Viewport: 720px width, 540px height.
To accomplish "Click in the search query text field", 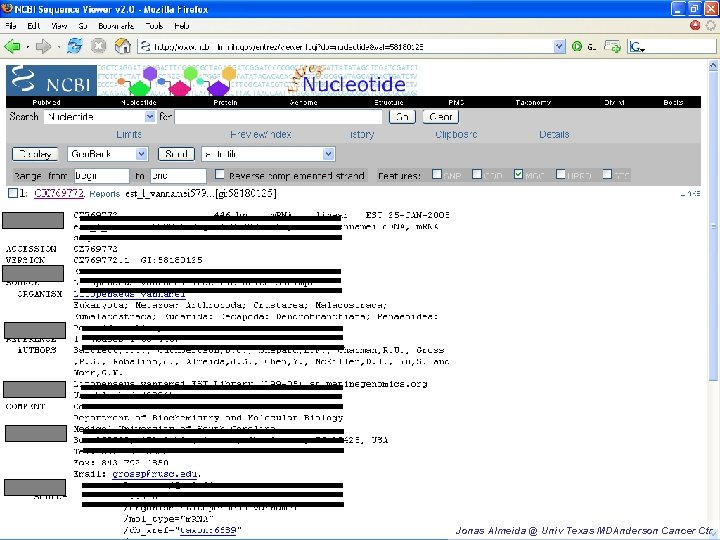I will click(x=278, y=117).
